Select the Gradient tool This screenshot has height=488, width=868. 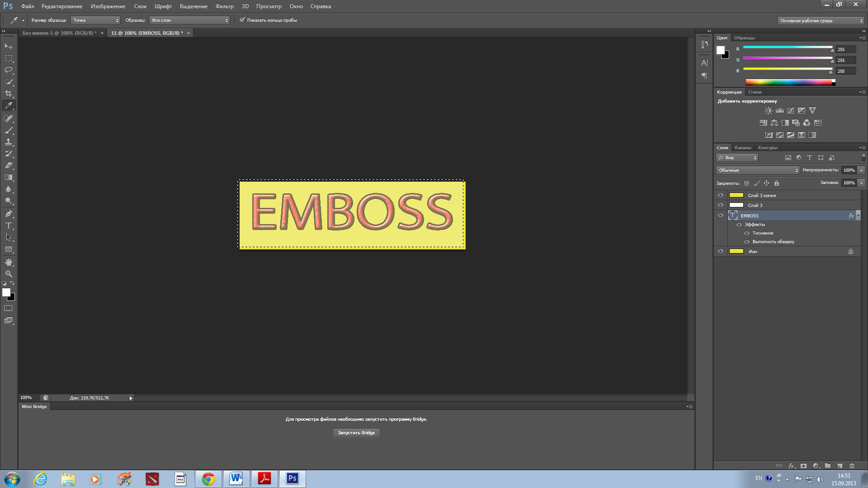pyautogui.click(x=9, y=177)
